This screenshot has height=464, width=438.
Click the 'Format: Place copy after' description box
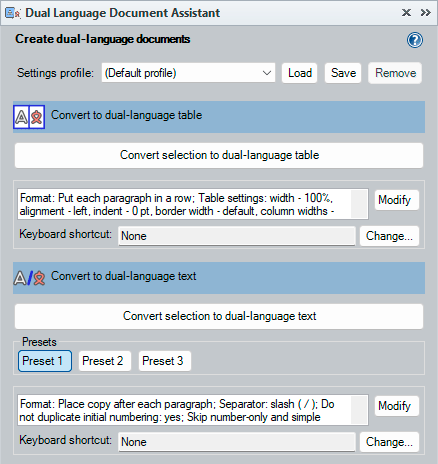click(x=193, y=410)
